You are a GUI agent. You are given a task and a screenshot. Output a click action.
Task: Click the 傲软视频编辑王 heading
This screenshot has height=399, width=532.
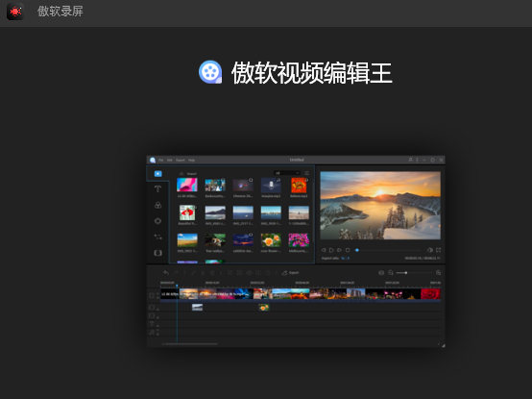[x=312, y=73]
